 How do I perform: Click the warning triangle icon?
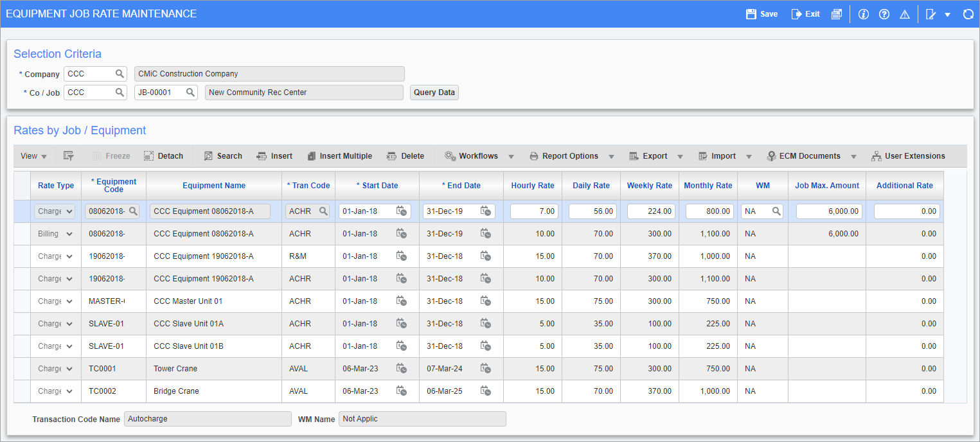click(x=905, y=13)
